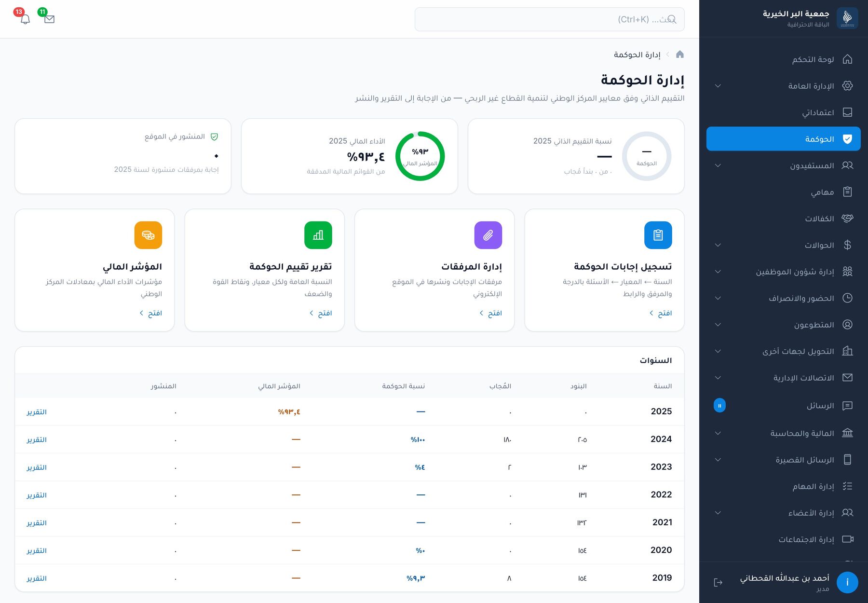Click the purple paperclip icon on إدارة المرفقات
This screenshot has width=868, height=603.
click(488, 235)
